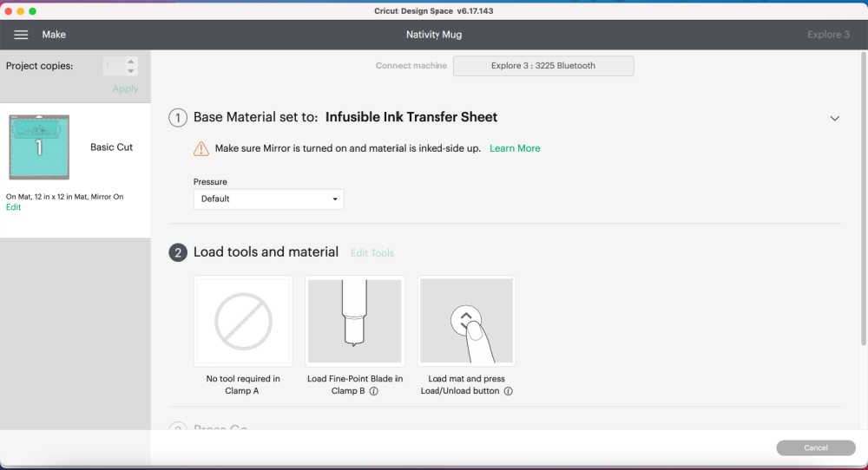This screenshot has height=470, width=868.
Task: Open the Pressure dropdown
Action: pos(268,199)
